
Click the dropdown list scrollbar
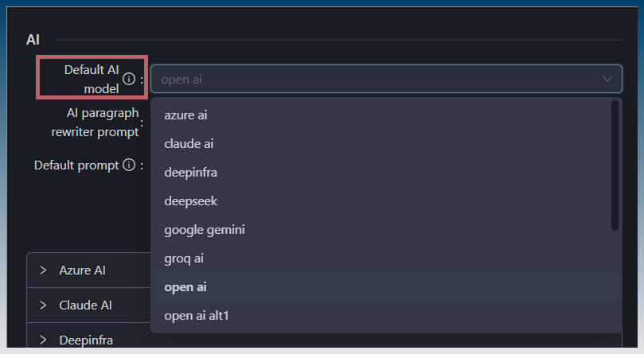(615, 165)
